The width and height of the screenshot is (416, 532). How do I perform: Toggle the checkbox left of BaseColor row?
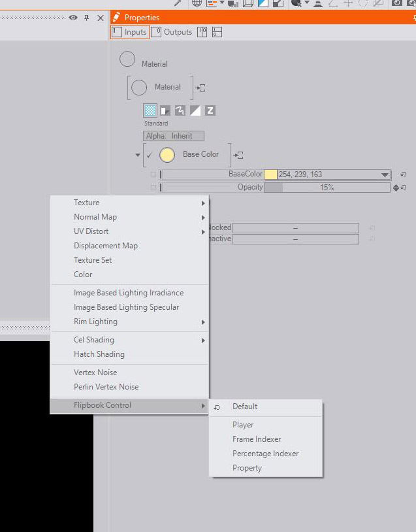(x=153, y=175)
